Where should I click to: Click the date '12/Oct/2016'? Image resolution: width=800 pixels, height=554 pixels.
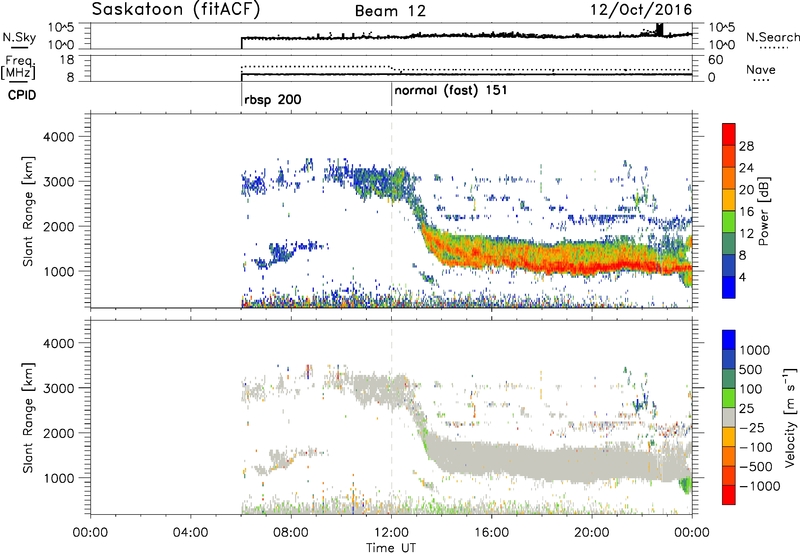point(641,10)
